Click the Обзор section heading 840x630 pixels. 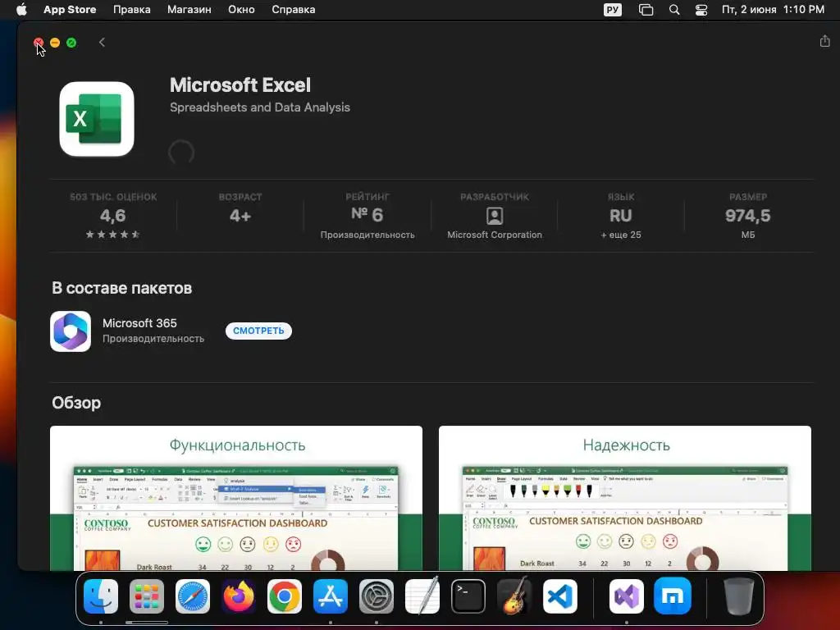click(76, 403)
